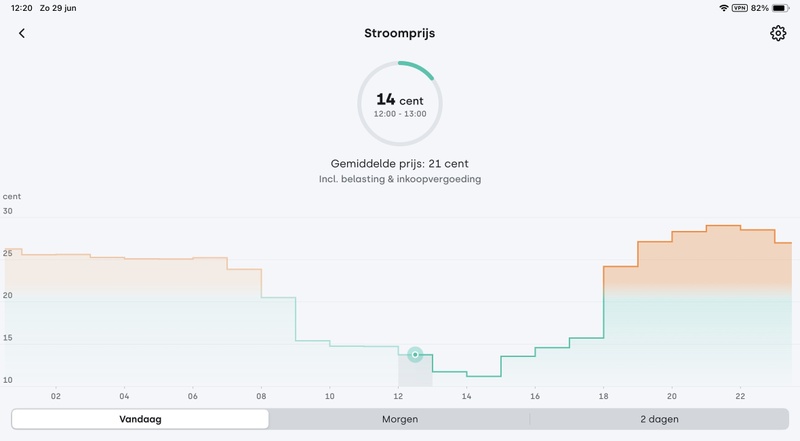Select the Vandaag tab
This screenshot has width=800, height=441.
click(x=141, y=419)
